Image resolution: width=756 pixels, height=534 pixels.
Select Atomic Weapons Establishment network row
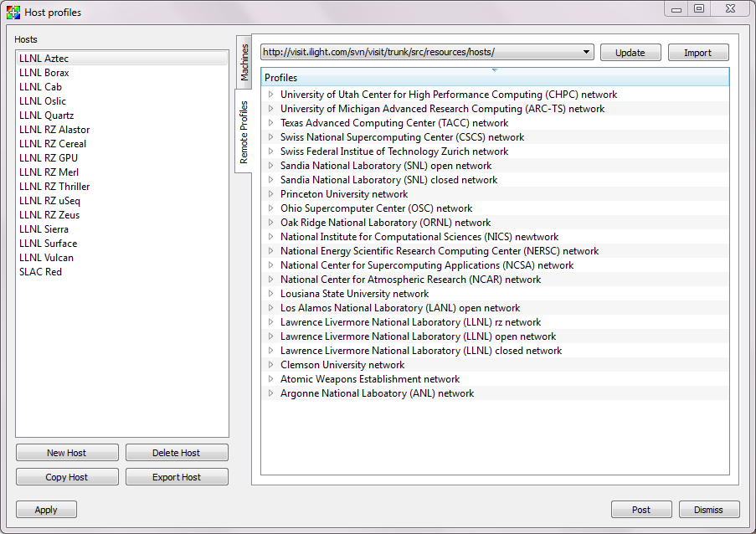(495, 379)
